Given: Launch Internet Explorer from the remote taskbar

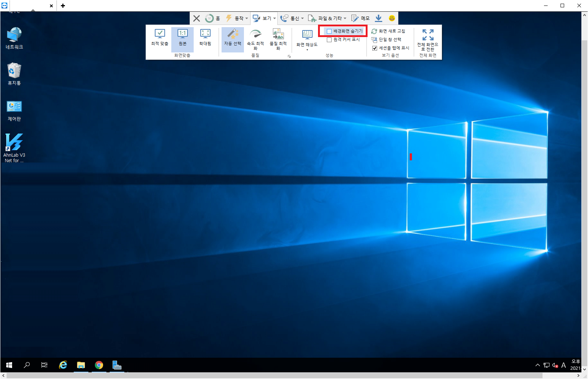Looking at the screenshot, I should coord(63,365).
